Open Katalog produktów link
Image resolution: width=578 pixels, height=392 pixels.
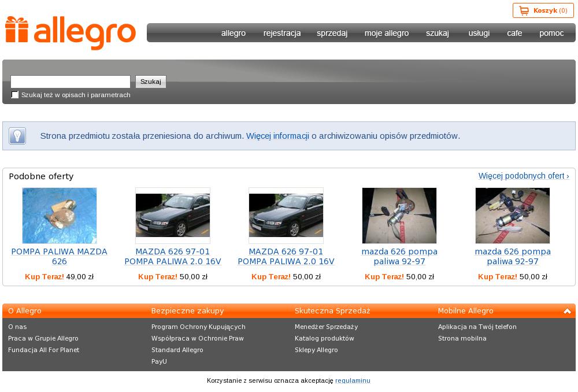pyautogui.click(x=324, y=339)
